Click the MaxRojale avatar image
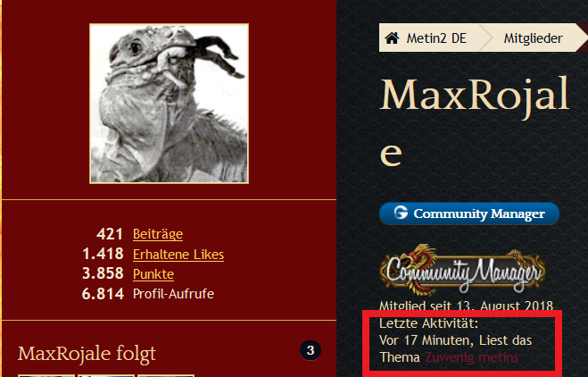Screen dimensions: 588x377 pyautogui.click(x=170, y=104)
